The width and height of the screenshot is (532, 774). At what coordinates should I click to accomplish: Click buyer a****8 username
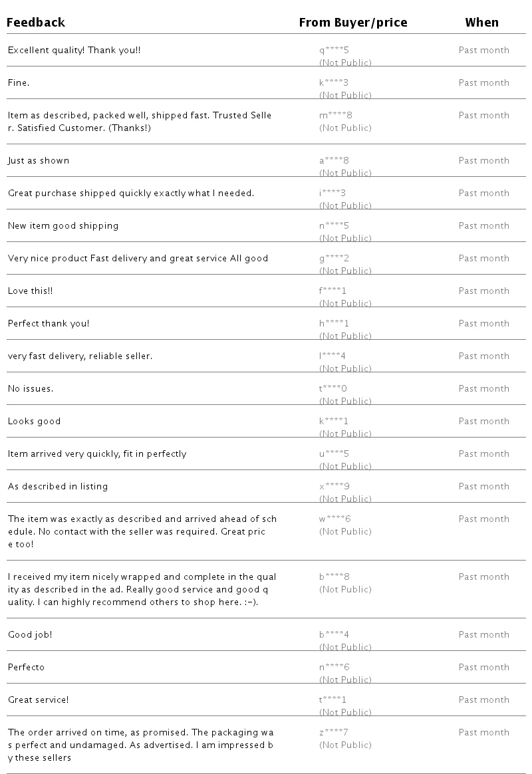coord(334,160)
